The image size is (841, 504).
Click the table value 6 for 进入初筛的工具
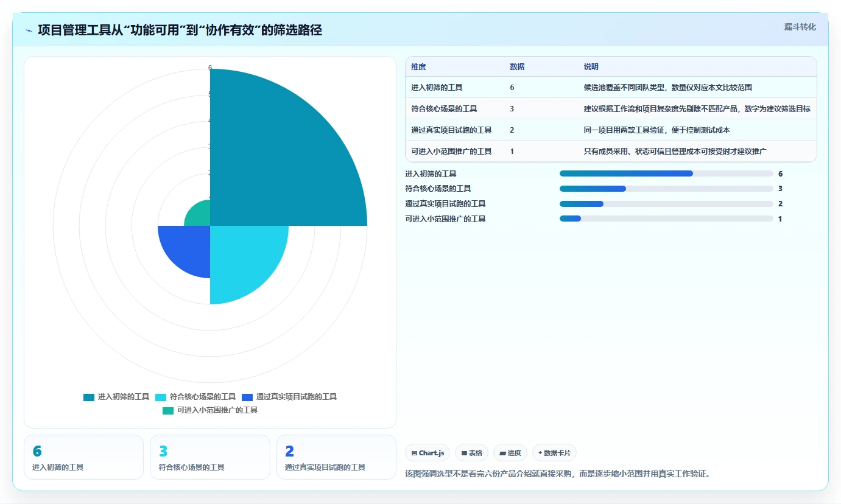512,88
